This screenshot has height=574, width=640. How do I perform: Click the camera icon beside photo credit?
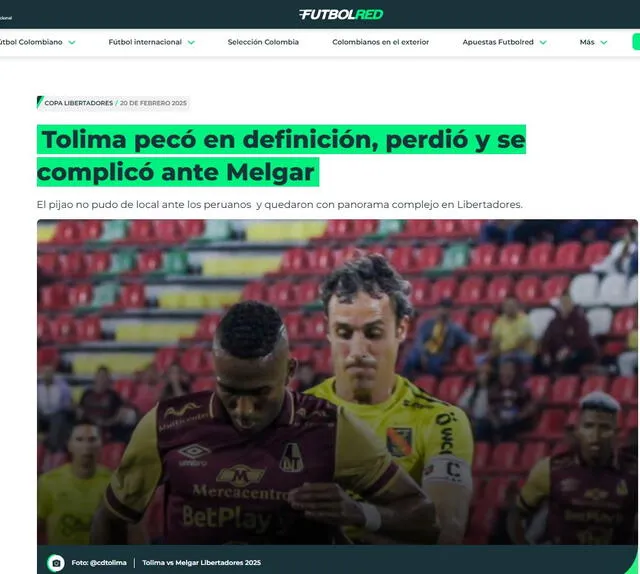tap(56, 563)
